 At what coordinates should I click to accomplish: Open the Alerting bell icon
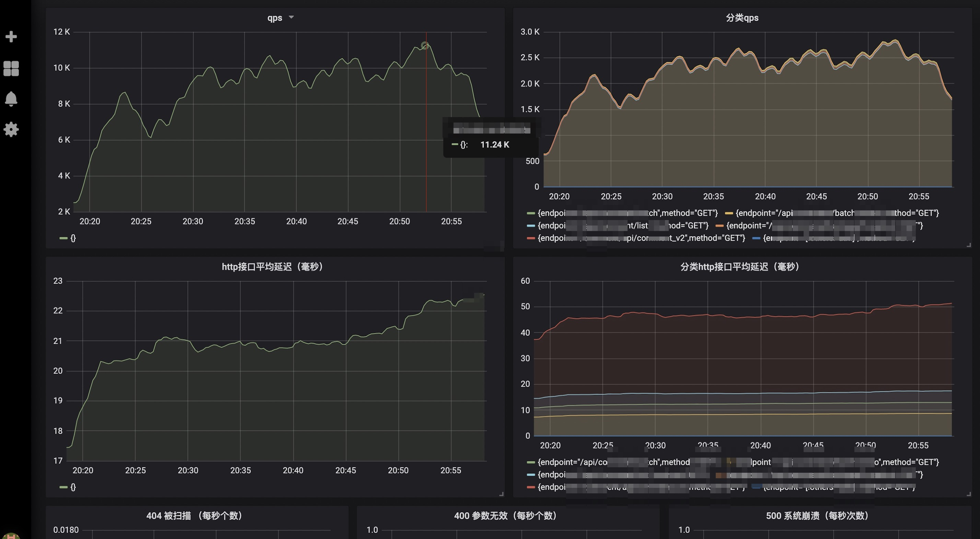[11, 99]
